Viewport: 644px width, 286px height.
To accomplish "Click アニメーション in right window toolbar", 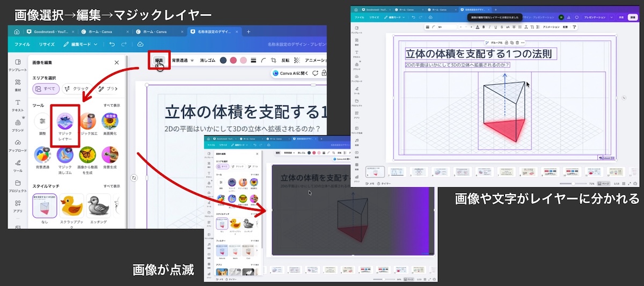I will 551,27.
